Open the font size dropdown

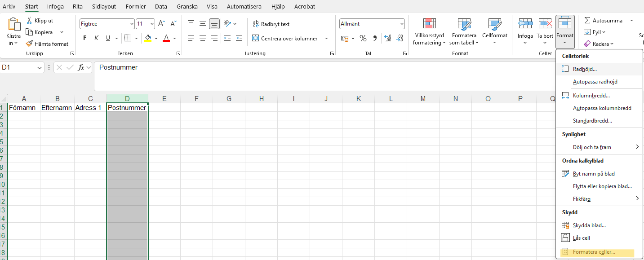(151, 23)
